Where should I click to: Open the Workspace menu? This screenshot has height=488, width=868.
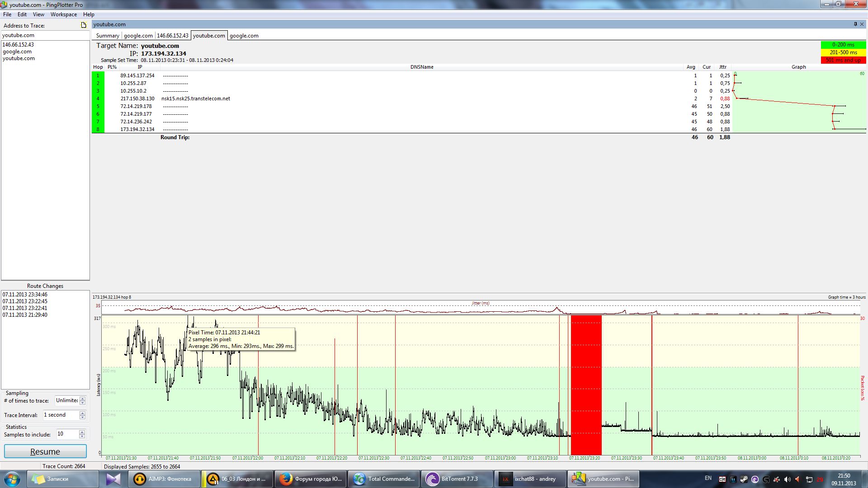(x=63, y=14)
